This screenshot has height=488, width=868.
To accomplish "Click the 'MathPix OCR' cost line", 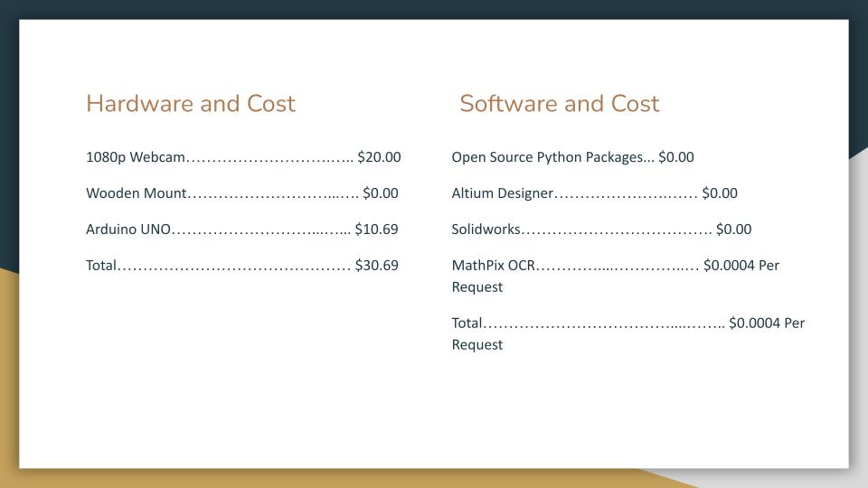I will click(x=615, y=276).
